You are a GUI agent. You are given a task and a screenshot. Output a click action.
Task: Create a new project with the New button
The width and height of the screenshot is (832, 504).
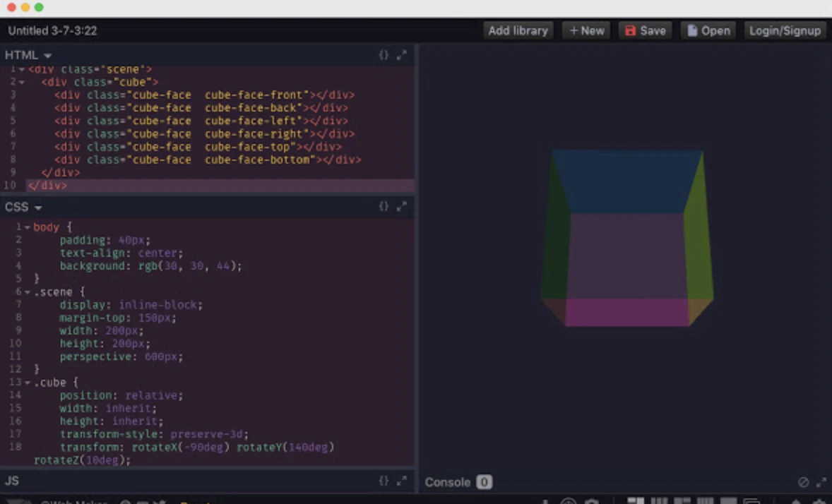tap(586, 31)
